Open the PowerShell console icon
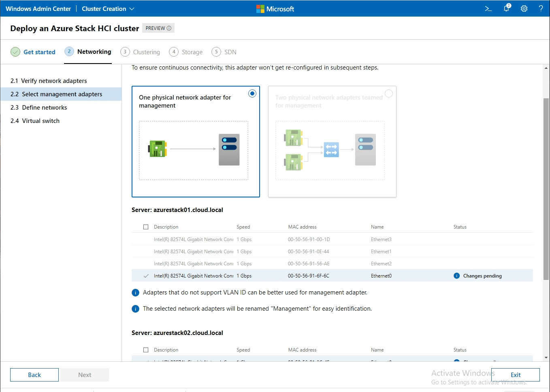The image size is (550, 392). [488, 8]
